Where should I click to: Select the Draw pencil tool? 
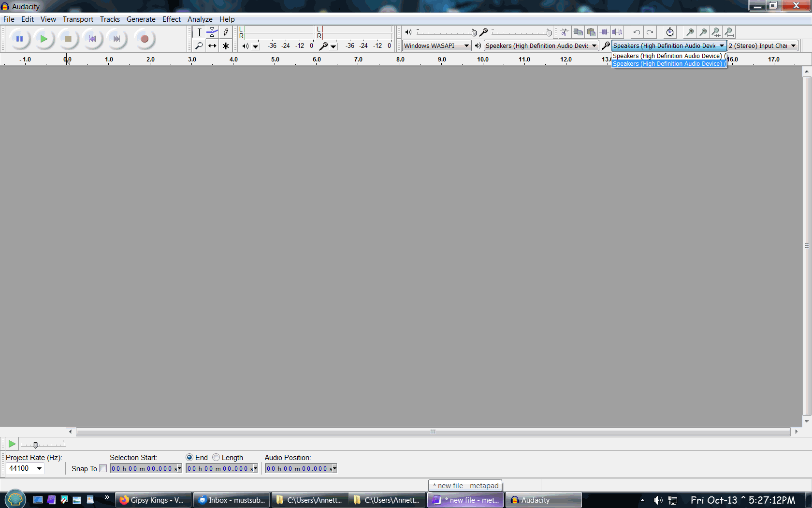(226, 32)
